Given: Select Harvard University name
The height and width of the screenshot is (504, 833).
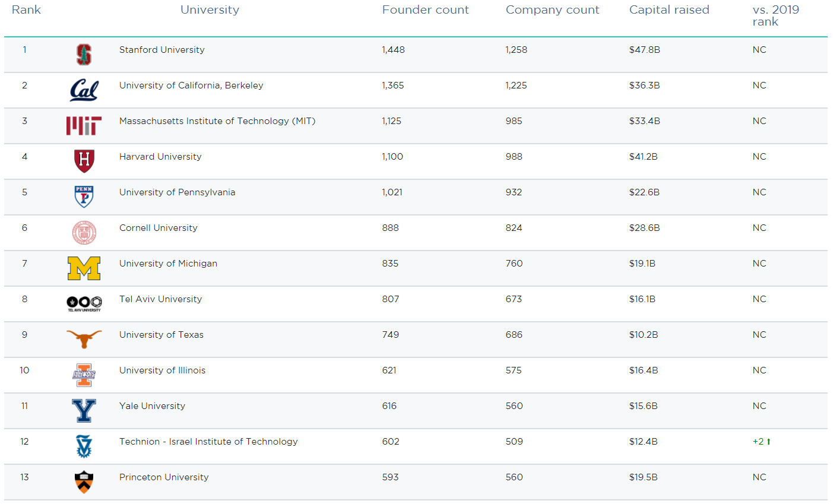Looking at the screenshot, I should click(160, 157).
